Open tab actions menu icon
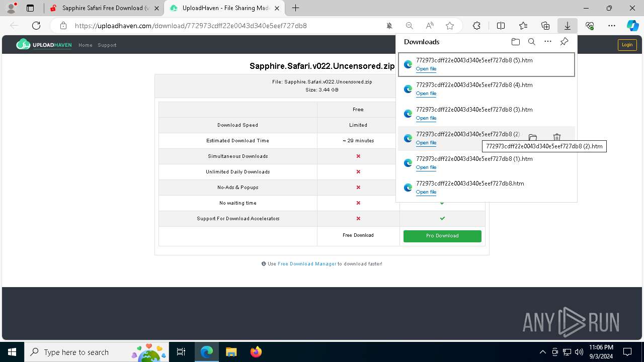The height and width of the screenshot is (362, 644). pos(30,8)
